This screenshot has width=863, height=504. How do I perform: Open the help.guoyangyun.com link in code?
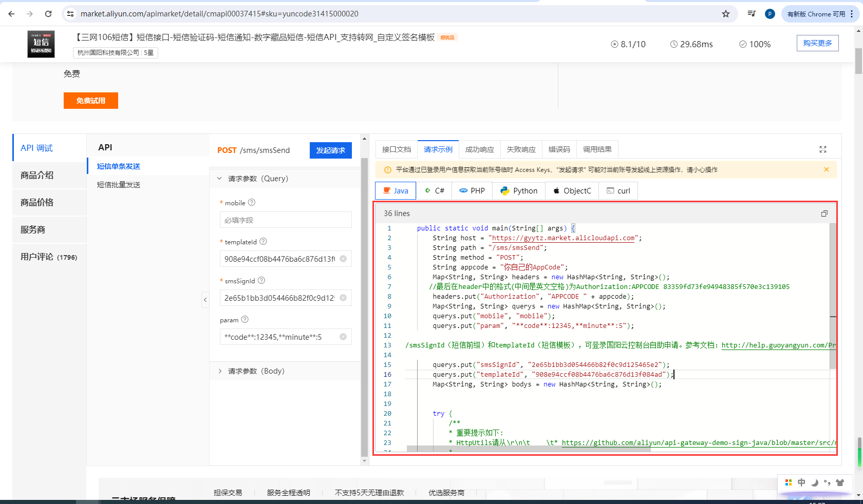click(779, 345)
